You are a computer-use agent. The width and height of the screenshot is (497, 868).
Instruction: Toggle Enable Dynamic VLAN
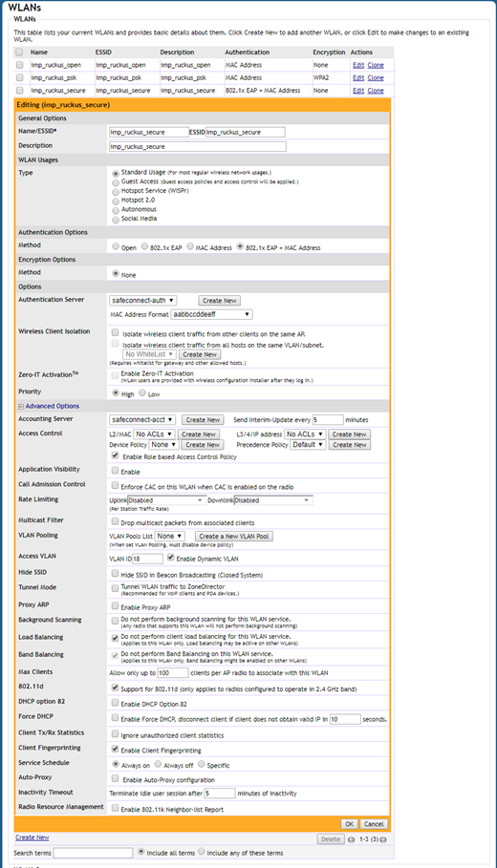click(171, 558)
